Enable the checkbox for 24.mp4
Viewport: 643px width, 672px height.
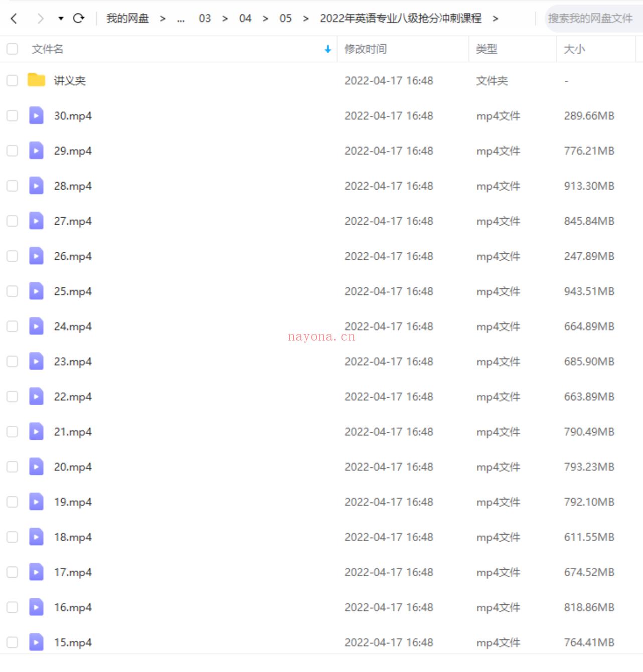point(13,326)
